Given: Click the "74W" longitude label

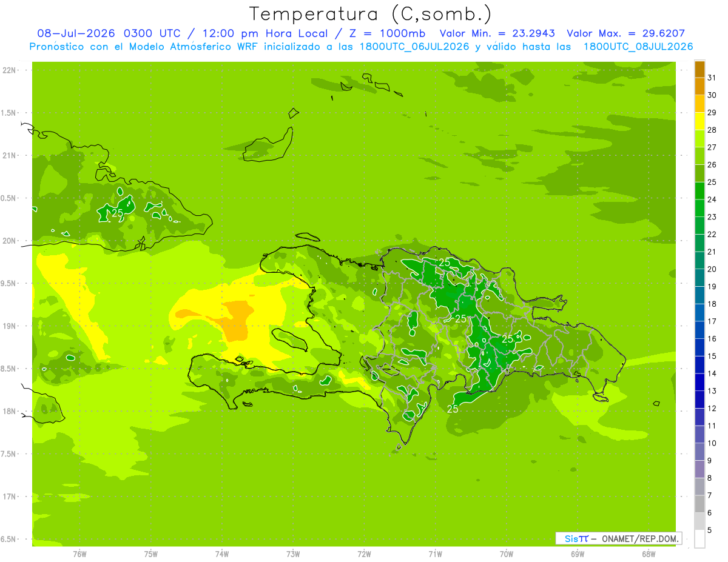Looking at the screenshot, I should point(222,554).
